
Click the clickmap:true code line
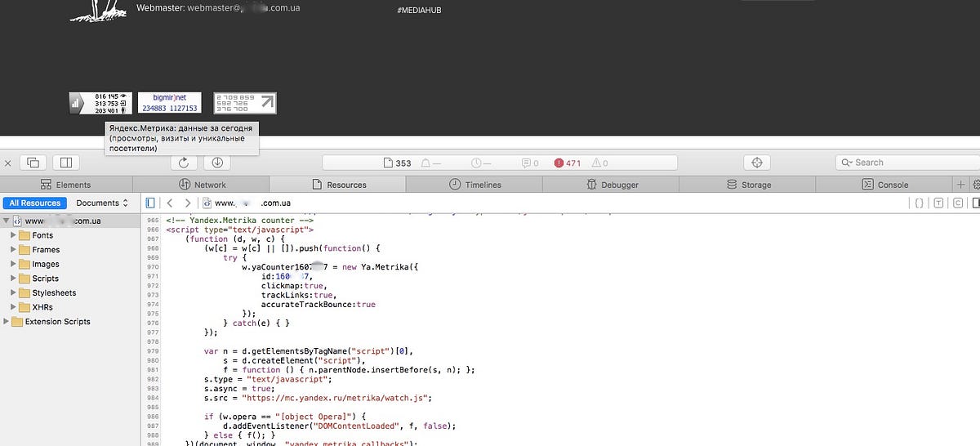(293, 286)
